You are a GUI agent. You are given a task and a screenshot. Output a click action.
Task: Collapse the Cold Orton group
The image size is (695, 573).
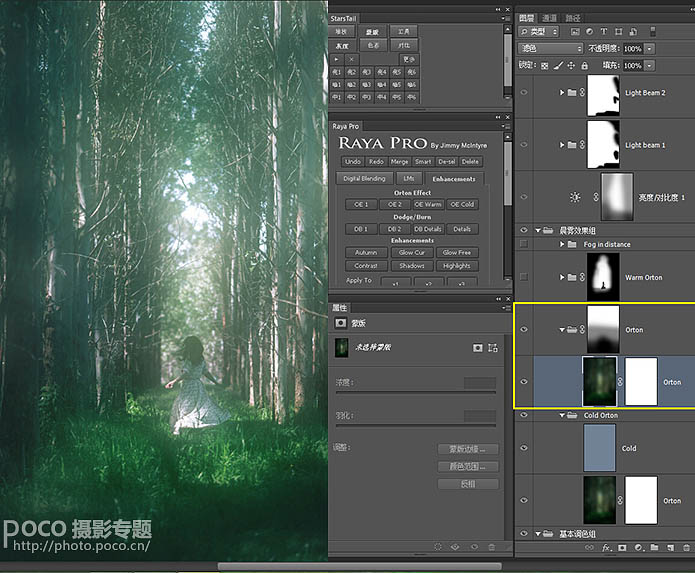coord(562,415)
